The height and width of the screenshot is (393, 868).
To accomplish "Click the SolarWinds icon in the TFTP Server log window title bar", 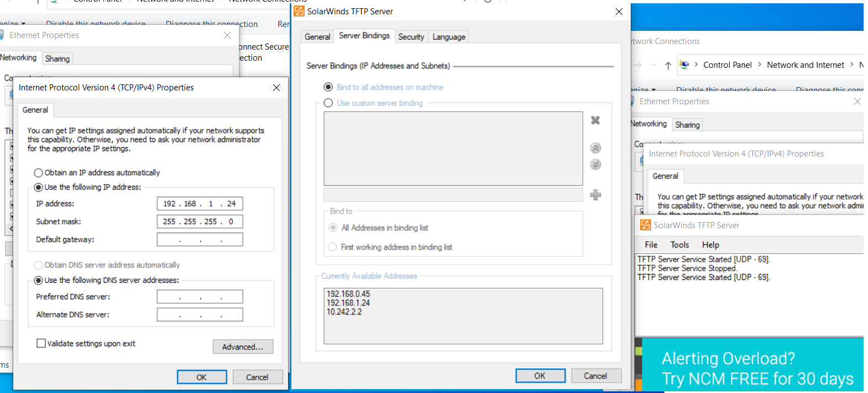I will click(645, 225).
